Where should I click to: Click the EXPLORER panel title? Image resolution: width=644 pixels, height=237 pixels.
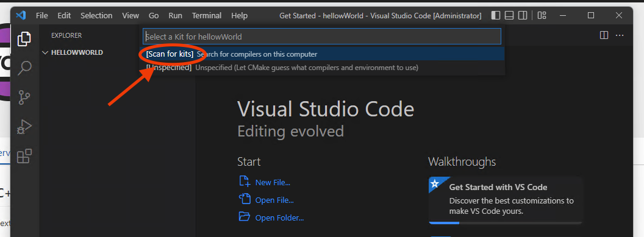point(66,36)
